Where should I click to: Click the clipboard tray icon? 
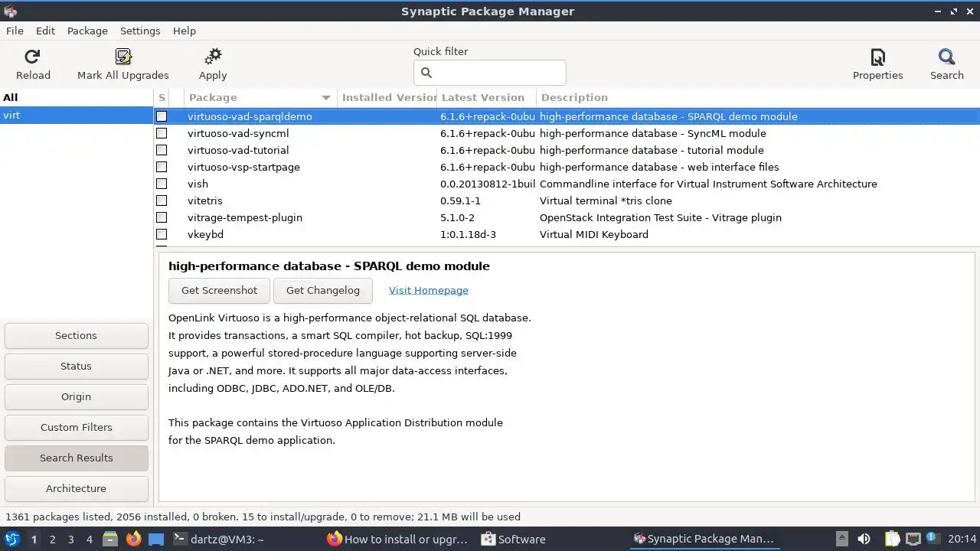coord(892,539)
